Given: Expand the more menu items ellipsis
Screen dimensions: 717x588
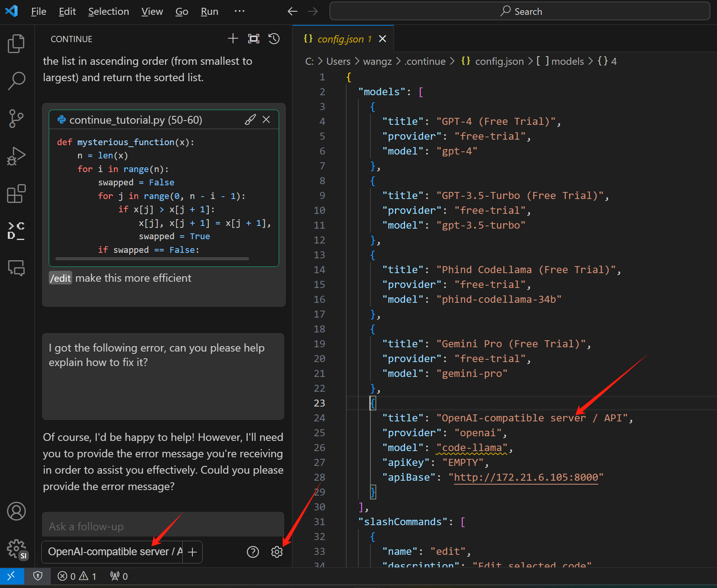Looking at the screenshot, I should pyautogui.click(x=239, y=11).
